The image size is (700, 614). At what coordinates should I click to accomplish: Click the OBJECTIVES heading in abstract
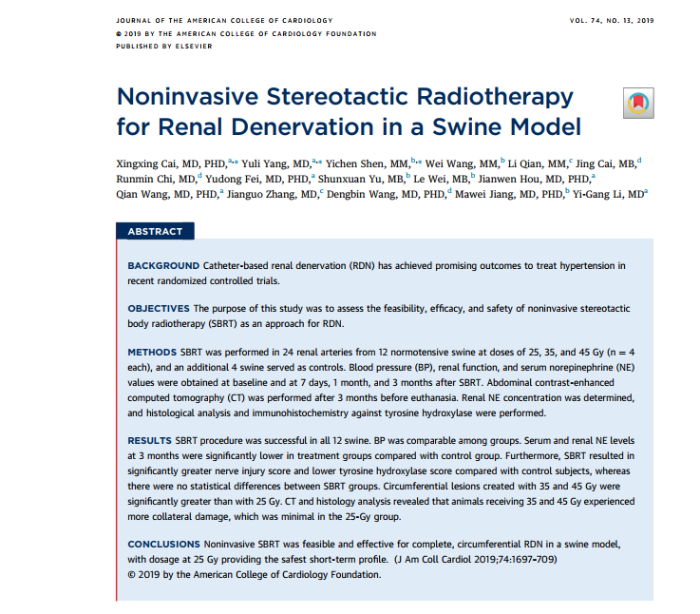[160, 309]
